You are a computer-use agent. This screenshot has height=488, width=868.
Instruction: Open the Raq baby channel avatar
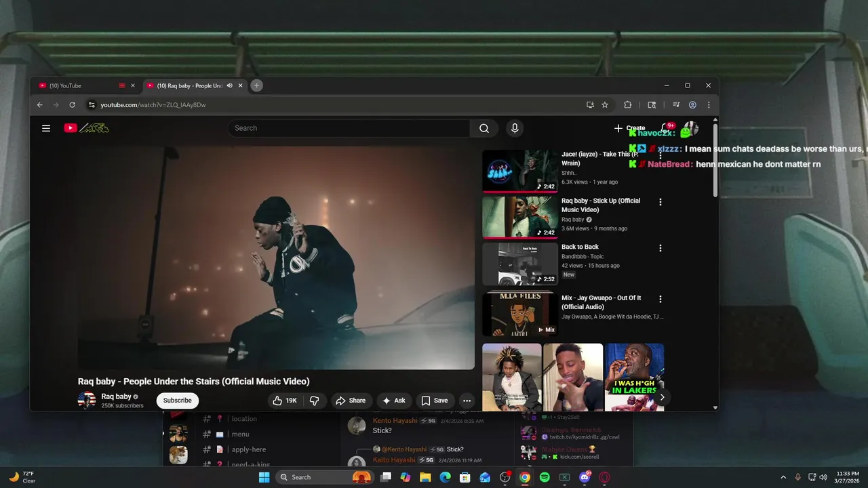[x=87, y=401]
